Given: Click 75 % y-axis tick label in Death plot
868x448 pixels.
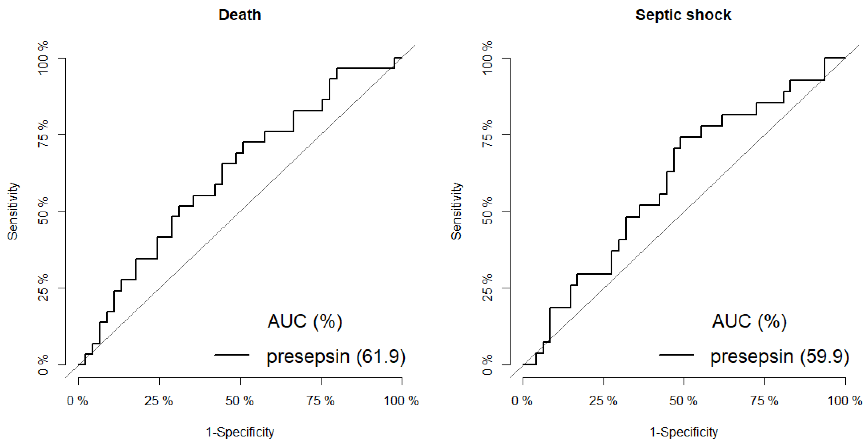Looking at the screenshot, I should [43, 134].
